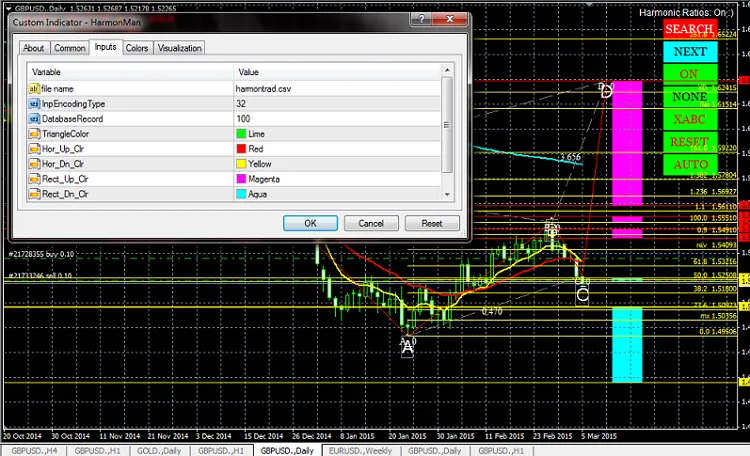Click the Hor_Up_Clr row icon

33,149
